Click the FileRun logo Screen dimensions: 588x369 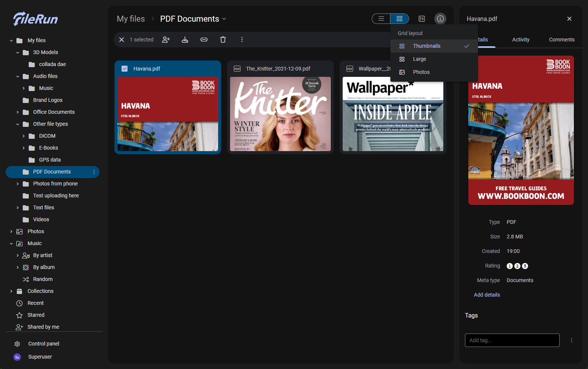coord(35,19)
